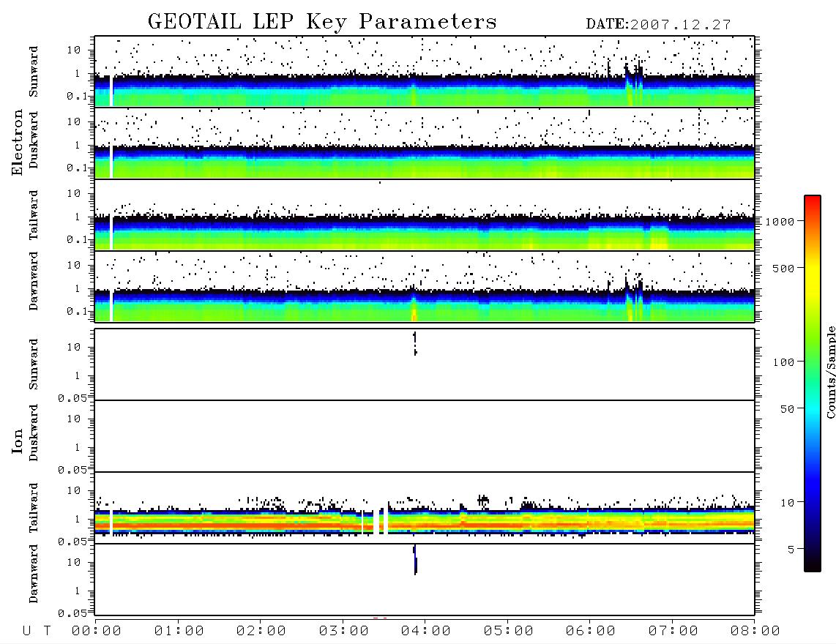Image resolution: width=836 pixels, height=644 pixels.
Task: Click the Electron Tailward spectrogram plot
Action: pos(425,215)
